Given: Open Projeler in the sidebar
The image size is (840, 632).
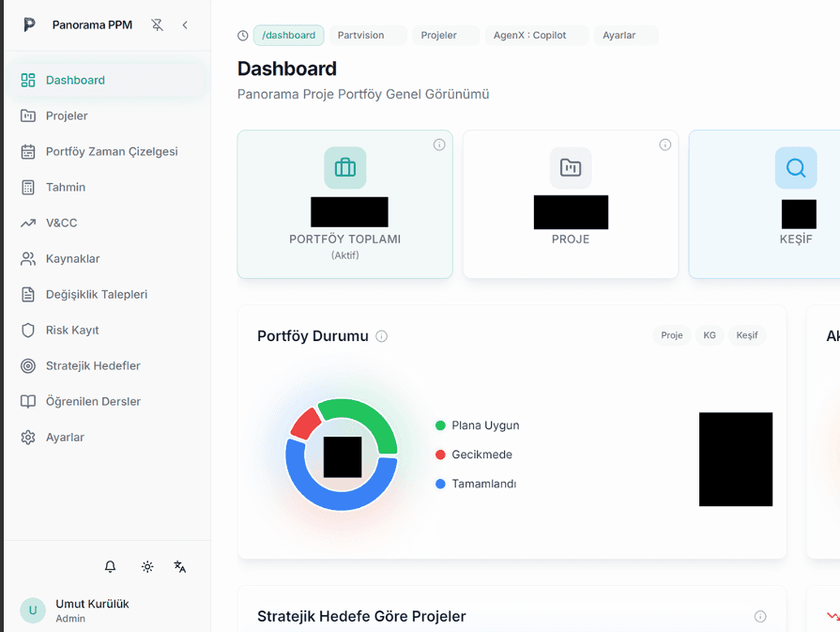Looking at the screenshot, I should [108, 116].
